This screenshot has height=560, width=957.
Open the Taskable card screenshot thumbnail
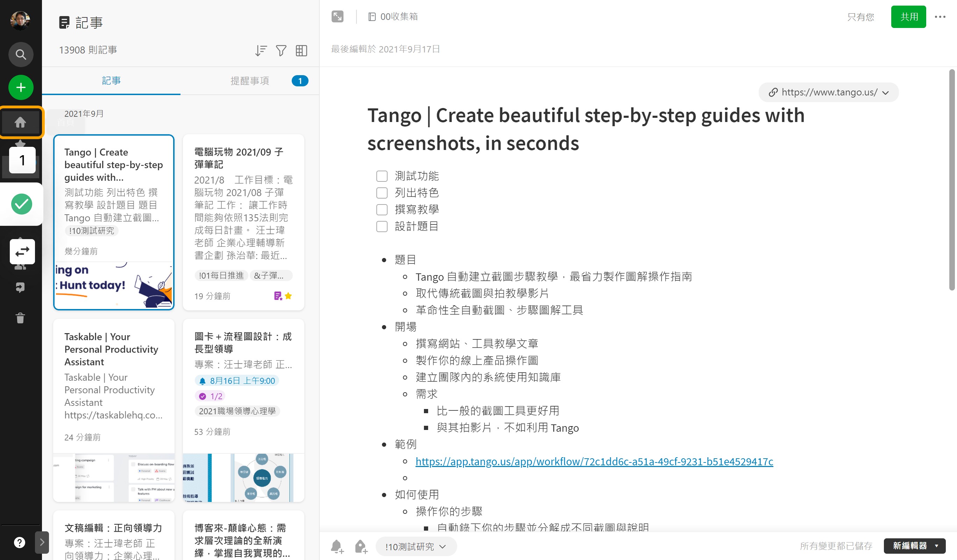click(114, 477)
